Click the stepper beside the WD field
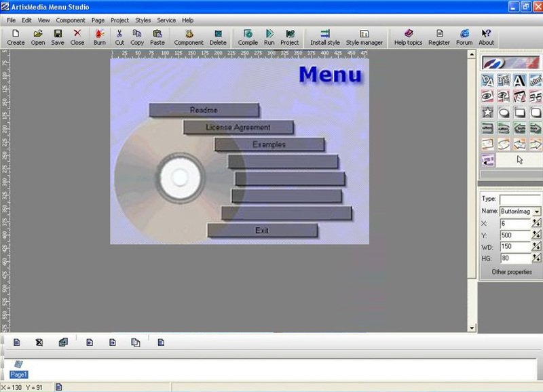The height and width of the screenshot is (392, 543). 536,246
